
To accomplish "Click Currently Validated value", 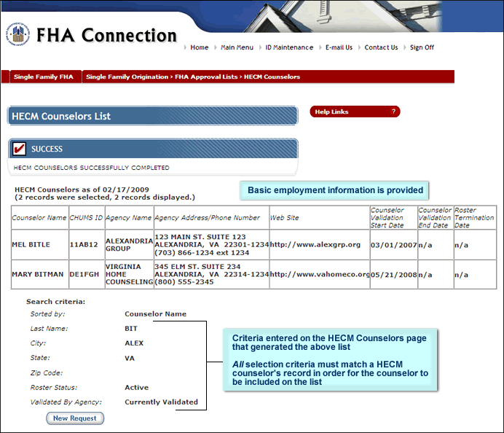I will (x=162, y=402).
